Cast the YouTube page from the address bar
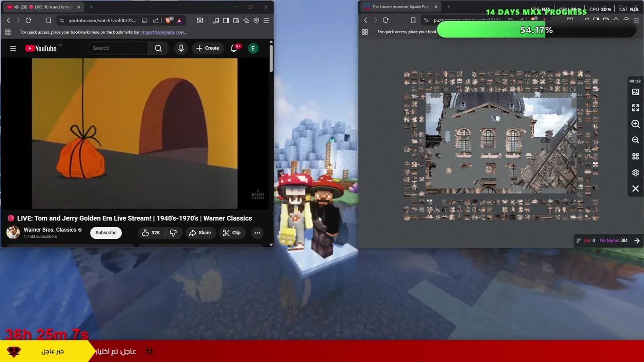Viewport: 644px width, 362px height. [x=145, y=21]
